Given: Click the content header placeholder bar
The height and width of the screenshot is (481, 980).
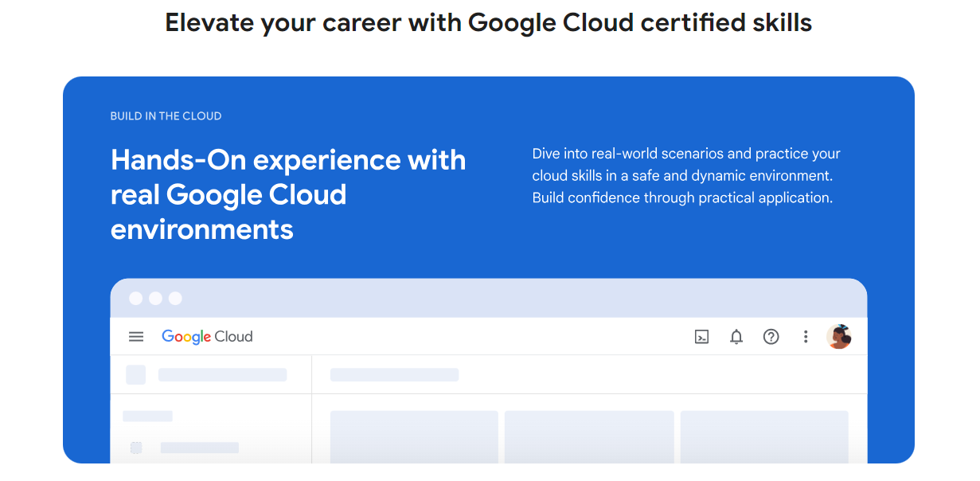Looking at the screenshot, I should pyautogui.click(x=395, y=374).
